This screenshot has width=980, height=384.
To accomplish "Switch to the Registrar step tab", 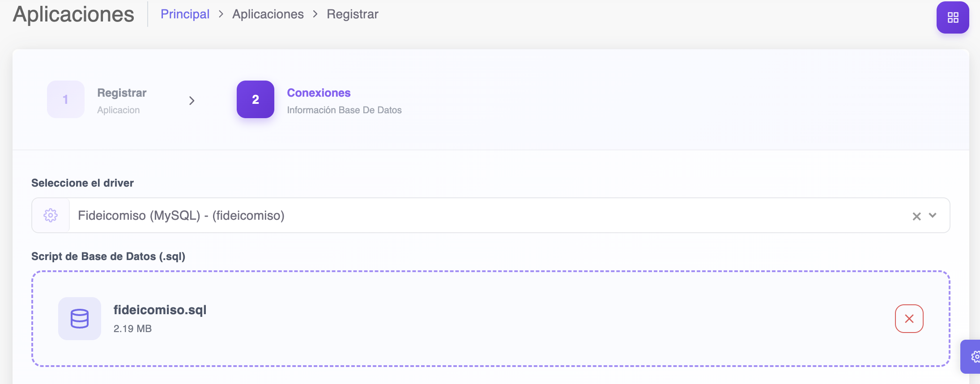I will click(x=122, y=93).
